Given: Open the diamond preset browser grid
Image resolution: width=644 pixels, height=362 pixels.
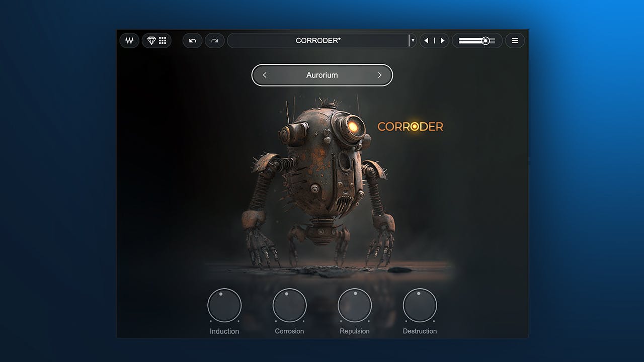Looking at the screenshot, I should [156, 41].
